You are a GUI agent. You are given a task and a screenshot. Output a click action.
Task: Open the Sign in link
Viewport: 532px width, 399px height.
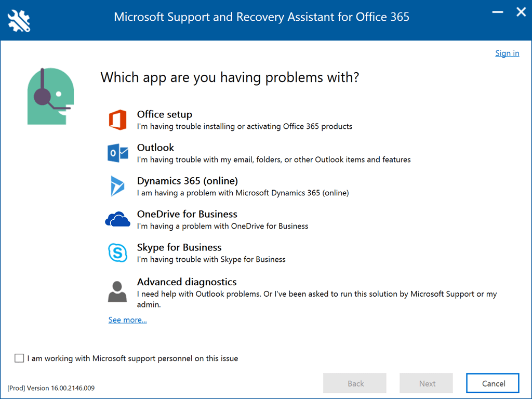(507, 54)
